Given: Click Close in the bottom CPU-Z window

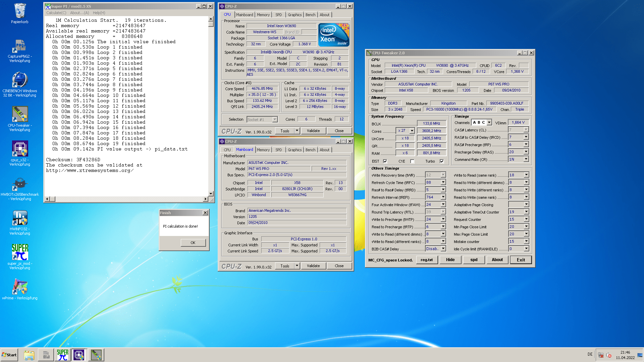Looking at the screenshot, I should [x=339, y=266].
